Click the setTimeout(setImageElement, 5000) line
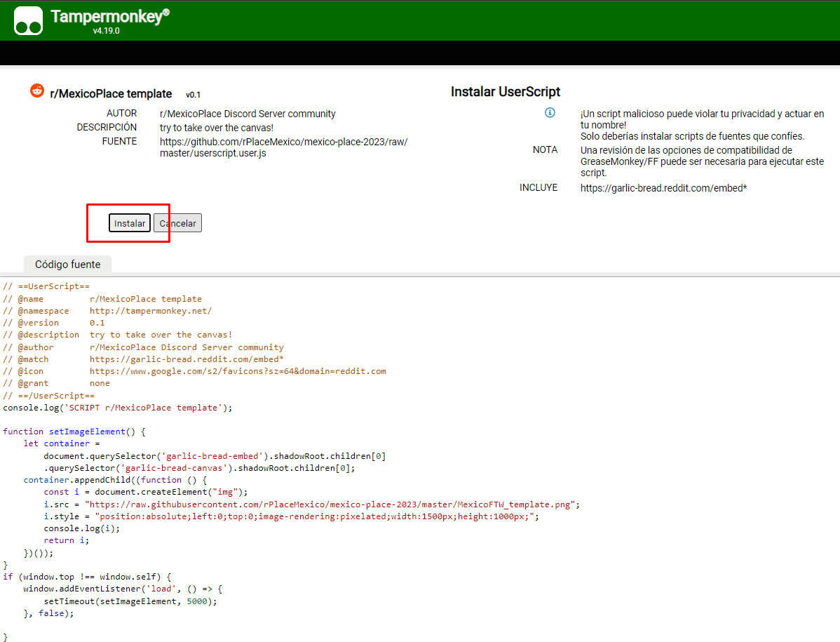Image resolution: width=840 pixels, height=642 pixels. pyautogui.click(x=130, y=601)
